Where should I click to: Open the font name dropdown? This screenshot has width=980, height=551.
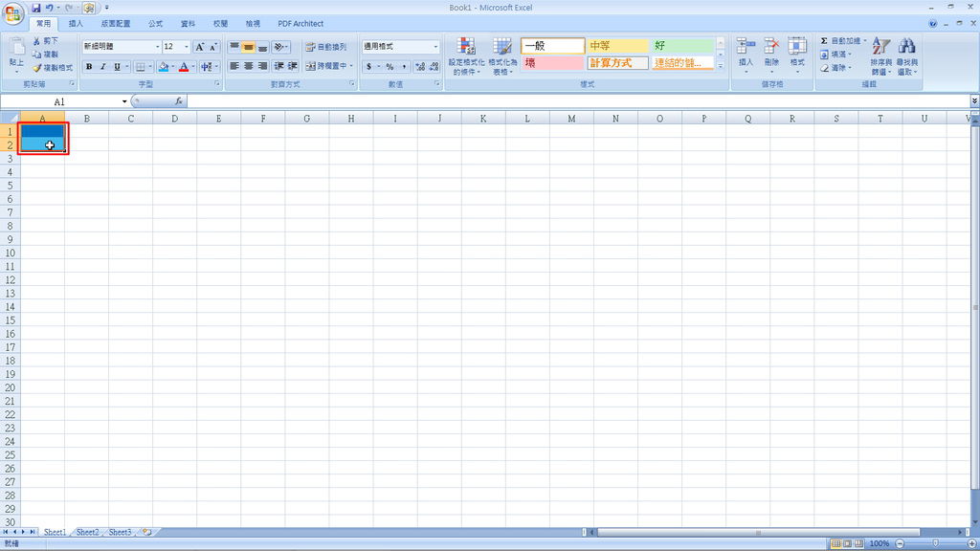tap(158, 47)
